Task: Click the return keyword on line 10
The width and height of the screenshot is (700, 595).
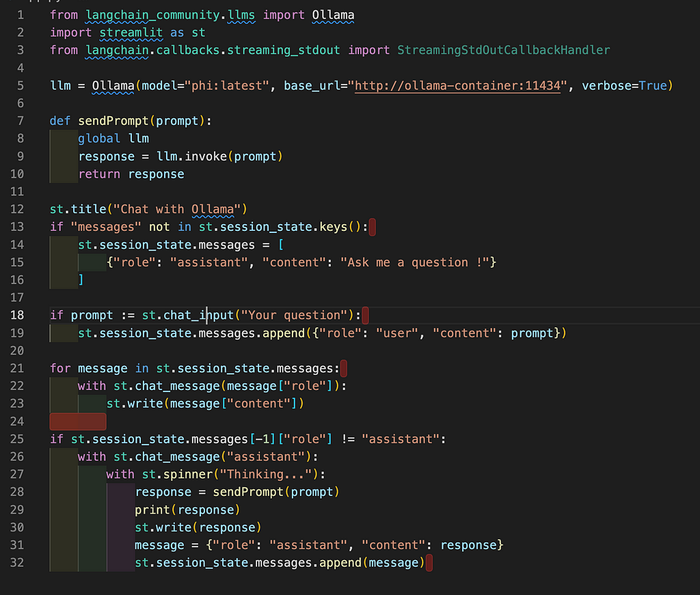Action: 99,174
